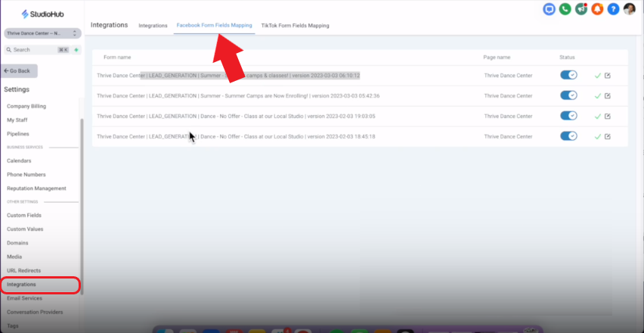Open the blue chat bubble icon in header
This screenshot has width=644, height=333.
(x=549, y=9)
